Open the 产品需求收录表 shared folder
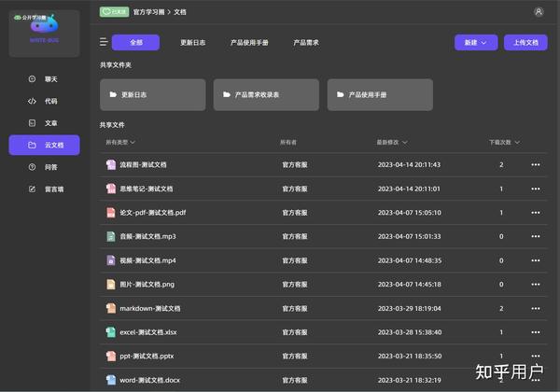The image size is (560, 392). (x=266, y=94)
